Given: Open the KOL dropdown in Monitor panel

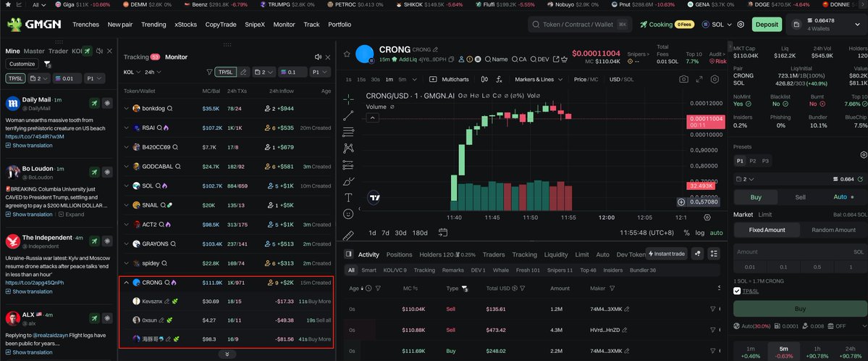Looking at the screenshot, I should click(131, 72).
